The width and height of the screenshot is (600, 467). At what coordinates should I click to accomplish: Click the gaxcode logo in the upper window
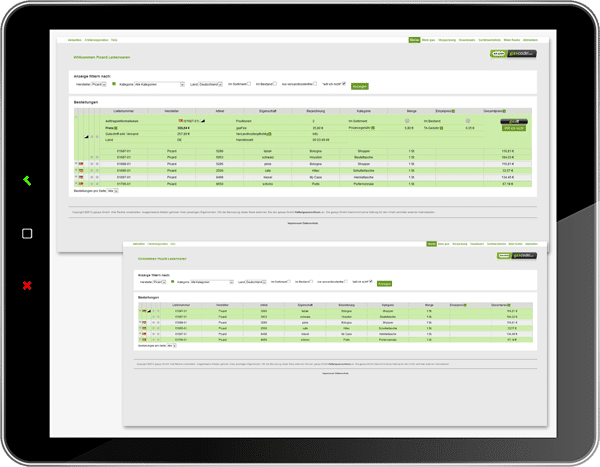(x=513, y=54)
